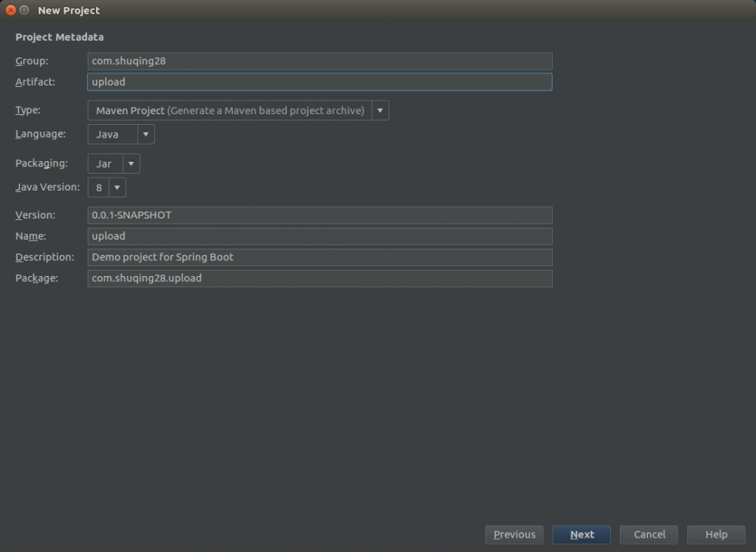Click the Group text field

[319, 61]
